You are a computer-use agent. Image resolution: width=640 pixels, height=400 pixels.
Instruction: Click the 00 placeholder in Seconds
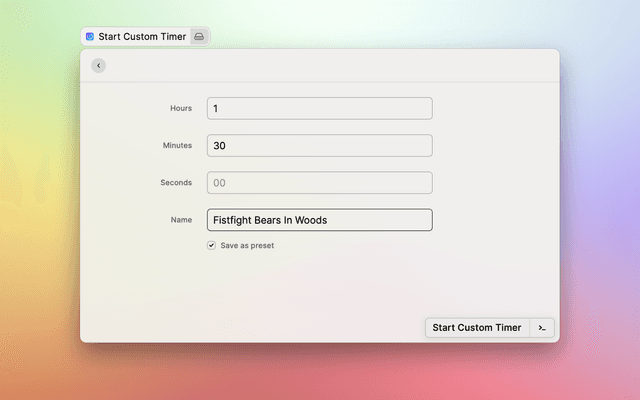click(219, 183)
